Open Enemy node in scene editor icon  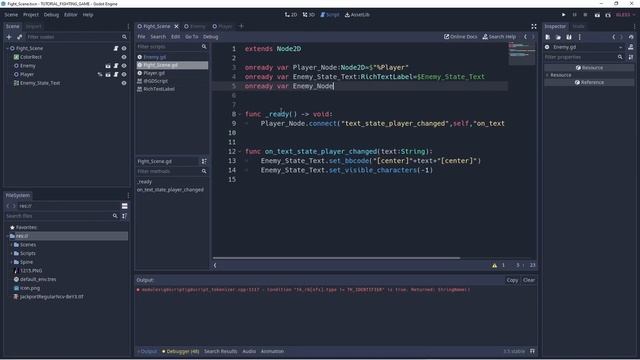108,66
